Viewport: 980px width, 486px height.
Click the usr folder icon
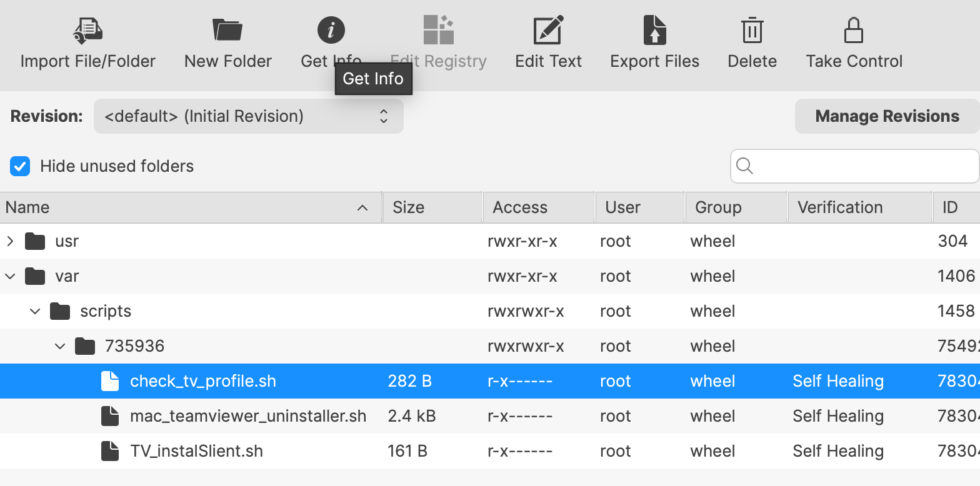[x=35, y=241]
